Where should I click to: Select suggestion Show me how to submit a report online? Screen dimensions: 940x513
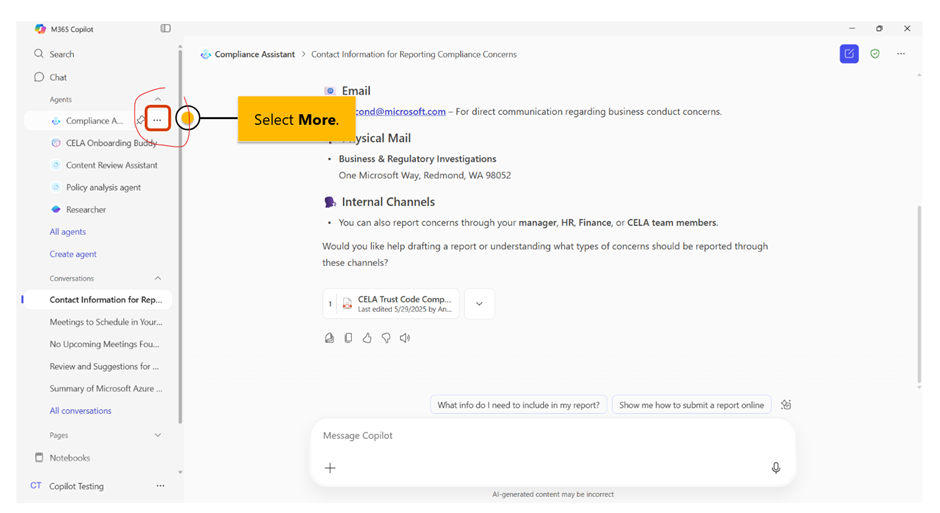[691, 405]
